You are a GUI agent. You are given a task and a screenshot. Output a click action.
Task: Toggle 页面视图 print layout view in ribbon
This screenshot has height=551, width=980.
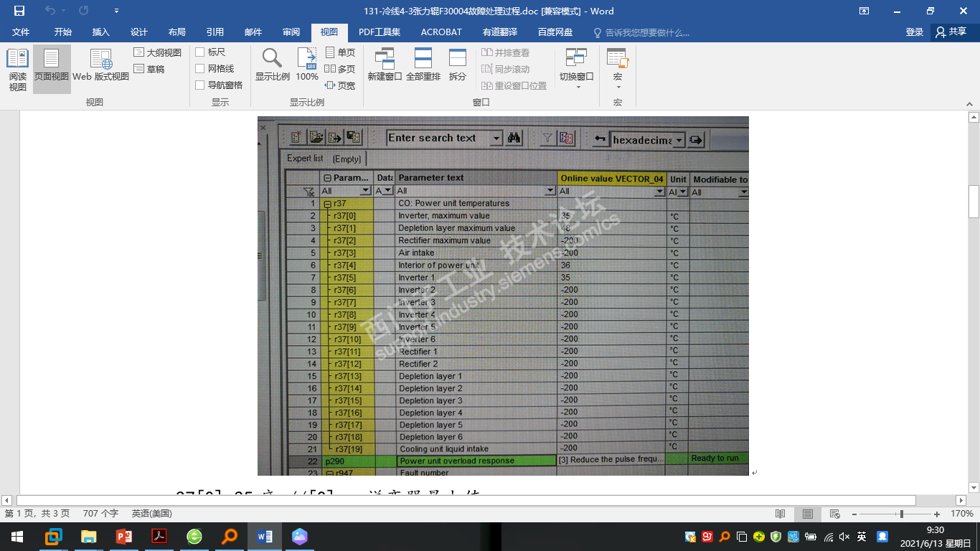click(52, 70)
